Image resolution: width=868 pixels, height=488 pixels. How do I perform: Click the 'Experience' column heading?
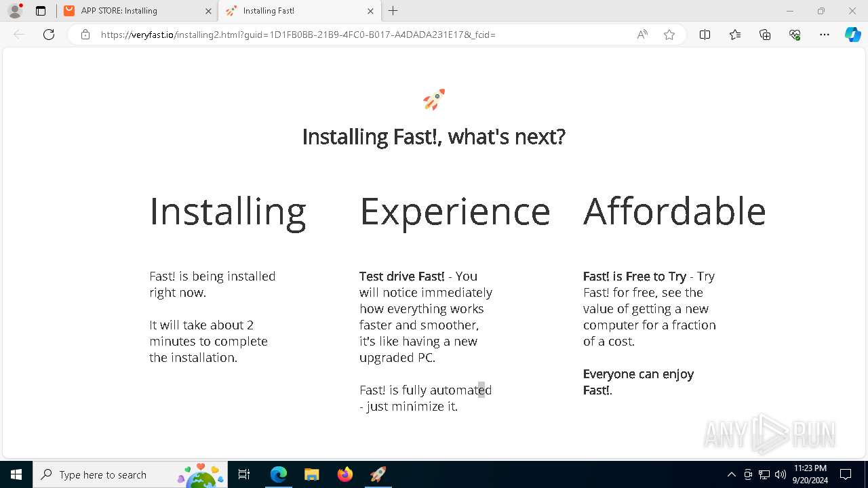click(455, 211)
